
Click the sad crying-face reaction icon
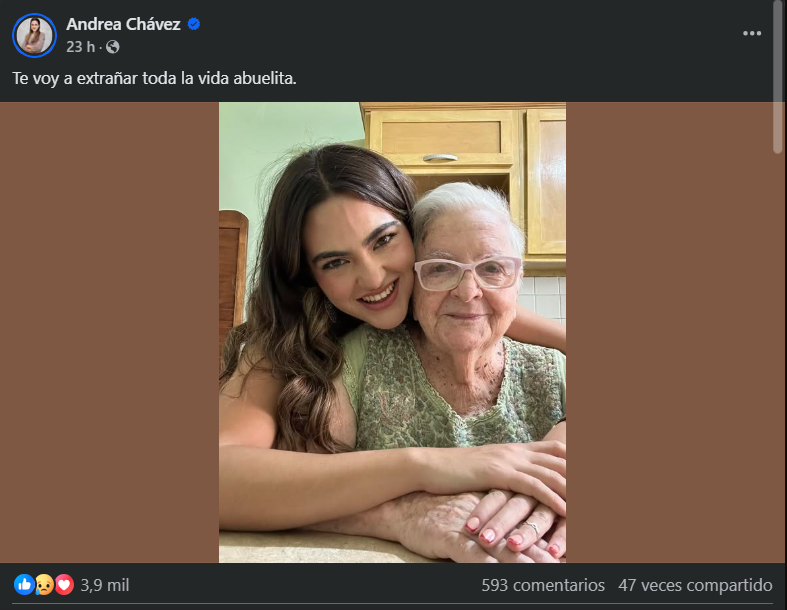(x=44, y=584)
